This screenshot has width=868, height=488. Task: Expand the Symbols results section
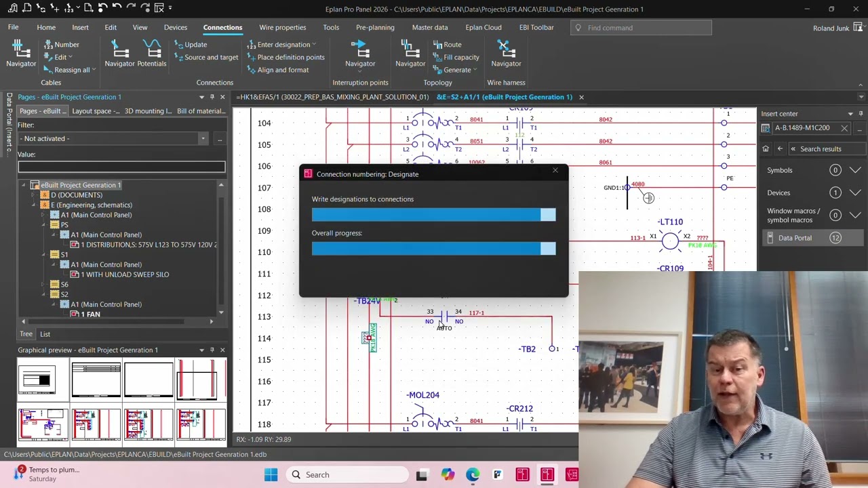click(x=855, y=170)
